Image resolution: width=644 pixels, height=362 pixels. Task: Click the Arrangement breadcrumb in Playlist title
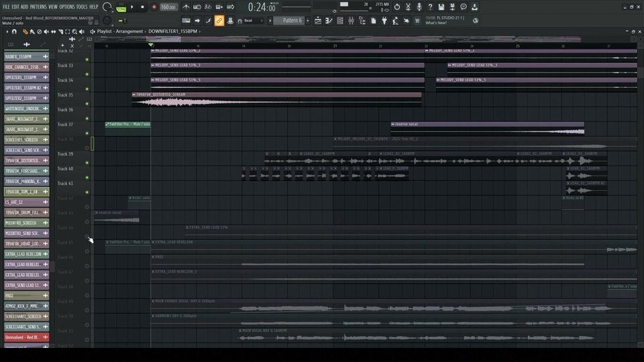[129, 32]
